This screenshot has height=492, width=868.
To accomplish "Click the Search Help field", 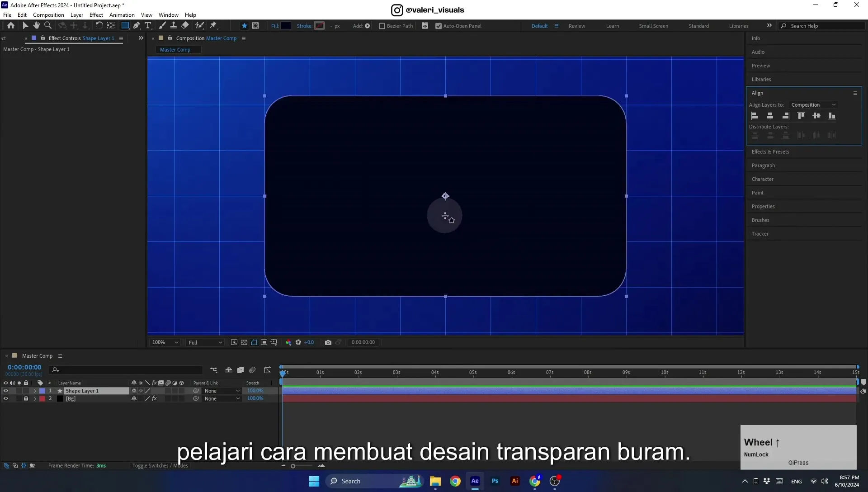I will [x=823, y=26].
